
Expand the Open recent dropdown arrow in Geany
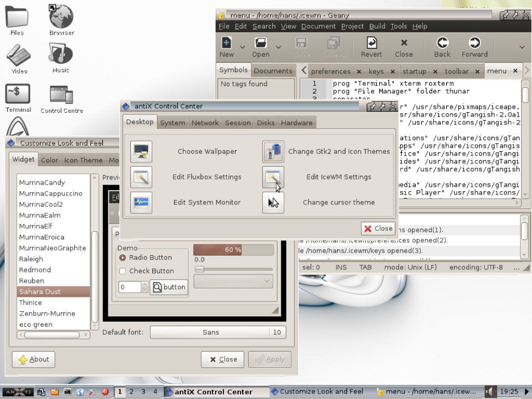tap(278, 47)
